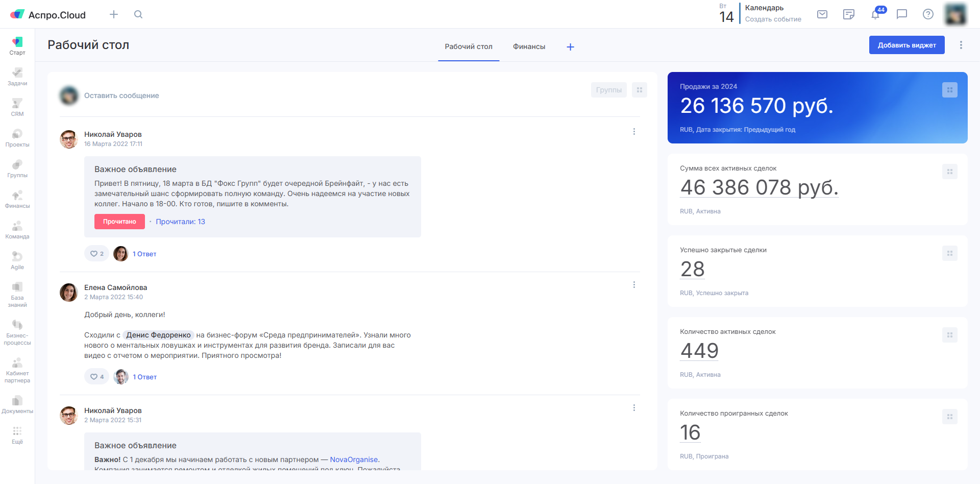This screenshot has height=484, width=980.
Task: Like Елена Самойлова's post (4 likes)
Action: coord(96,377)
